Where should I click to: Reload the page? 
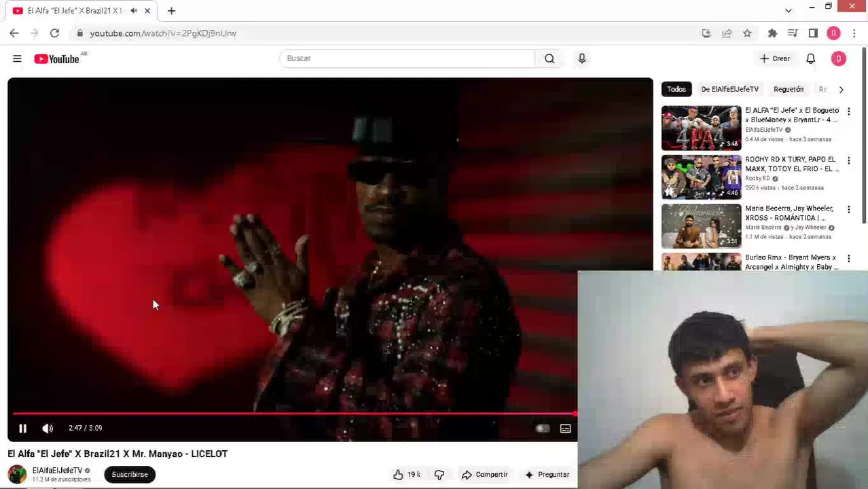coord(54,33)
